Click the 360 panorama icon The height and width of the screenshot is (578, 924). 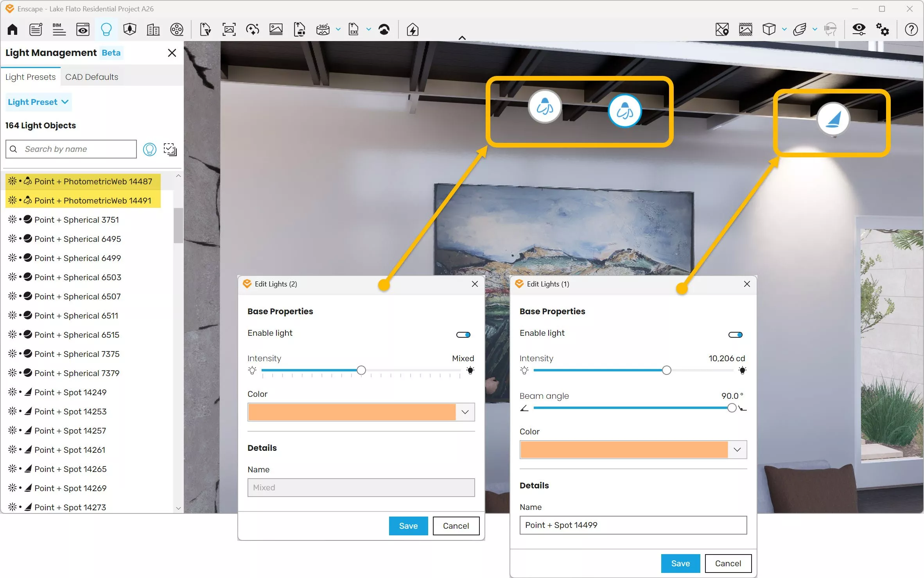click(323, 29)
